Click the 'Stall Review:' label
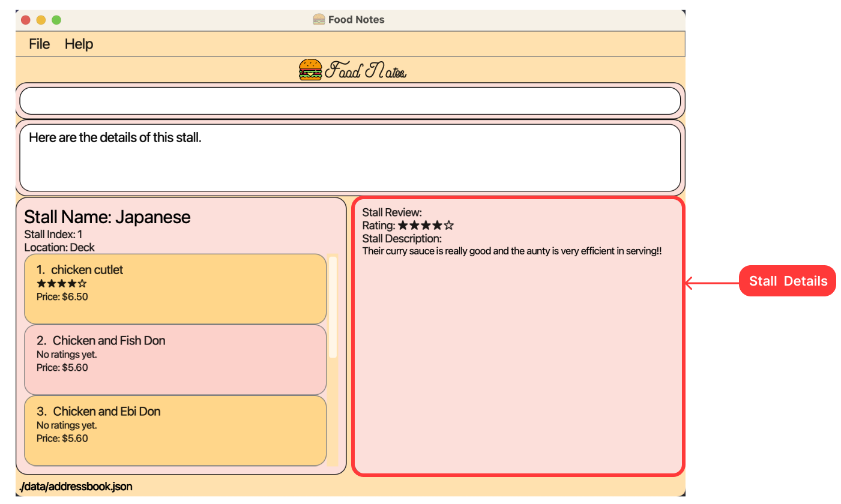 pos(393,212)
